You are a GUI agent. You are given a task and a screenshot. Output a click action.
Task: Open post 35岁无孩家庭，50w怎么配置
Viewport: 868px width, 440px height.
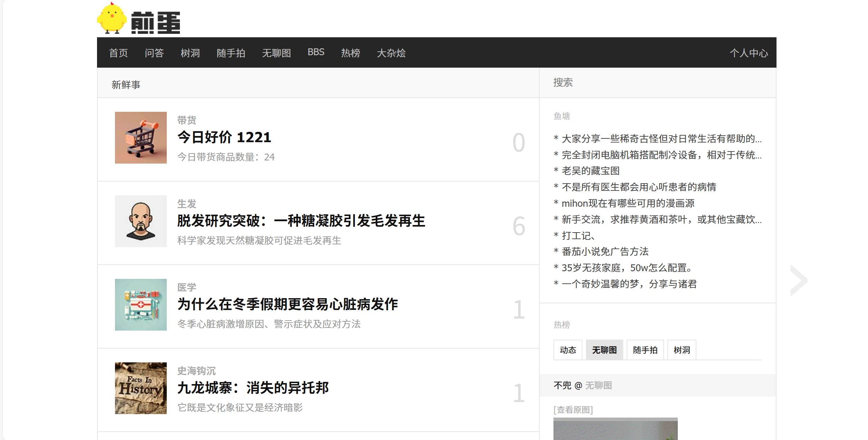pyautogui.click(x=627, y=268)
